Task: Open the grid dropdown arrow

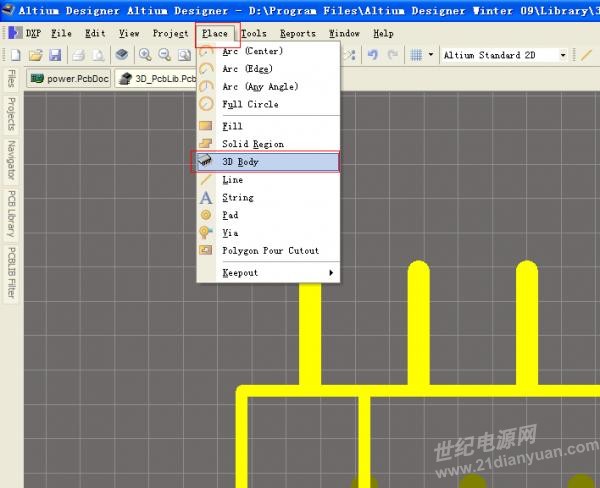Action: (x=431, y=55)
